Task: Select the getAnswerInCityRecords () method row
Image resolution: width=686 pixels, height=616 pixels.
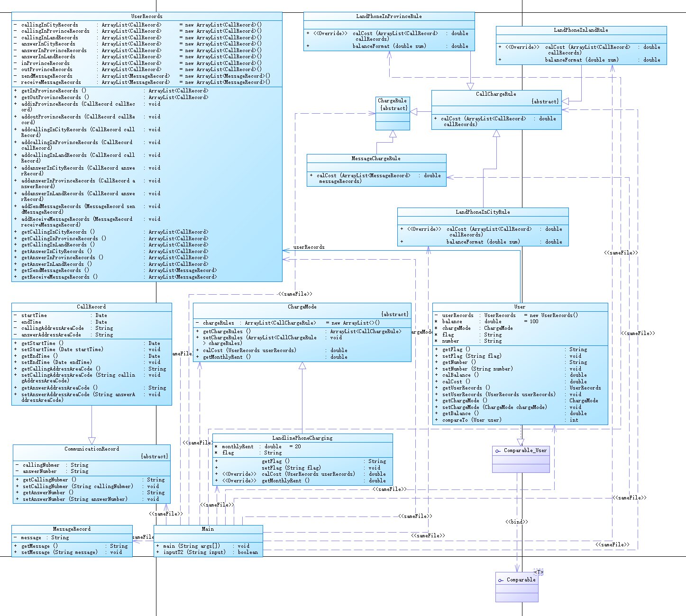Action: (x=111, y=252)
